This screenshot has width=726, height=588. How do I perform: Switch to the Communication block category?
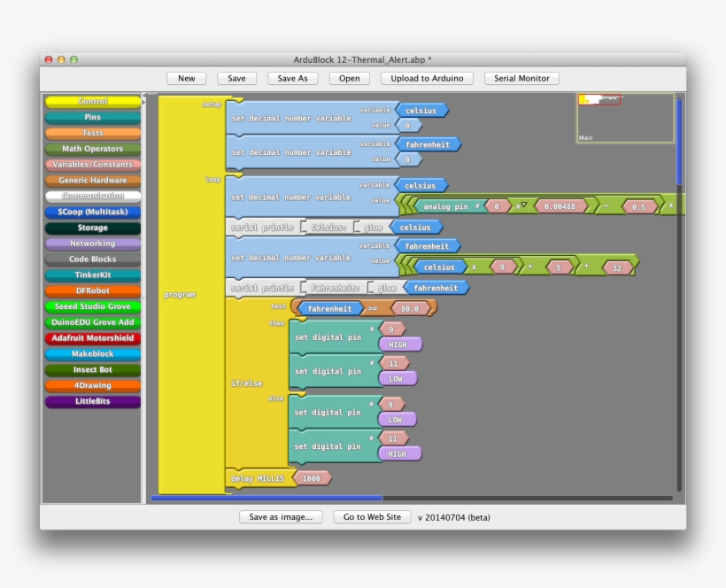click(91, 195)
